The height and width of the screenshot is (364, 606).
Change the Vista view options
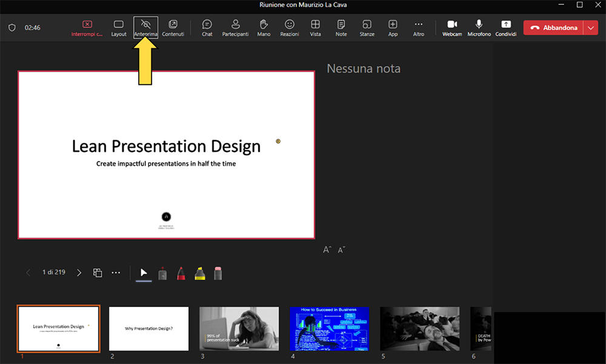(x=315, y=28)
